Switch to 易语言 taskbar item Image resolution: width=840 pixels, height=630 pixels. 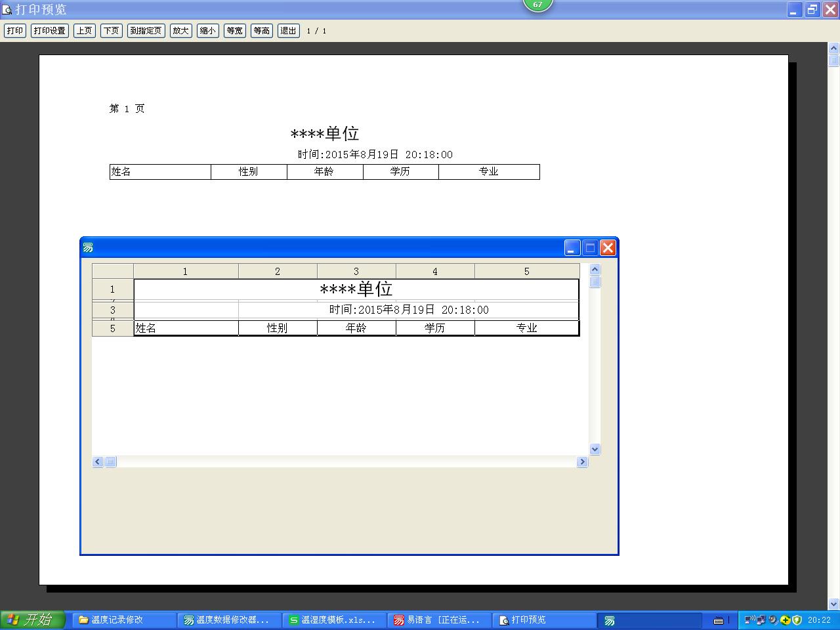point(439,620)
